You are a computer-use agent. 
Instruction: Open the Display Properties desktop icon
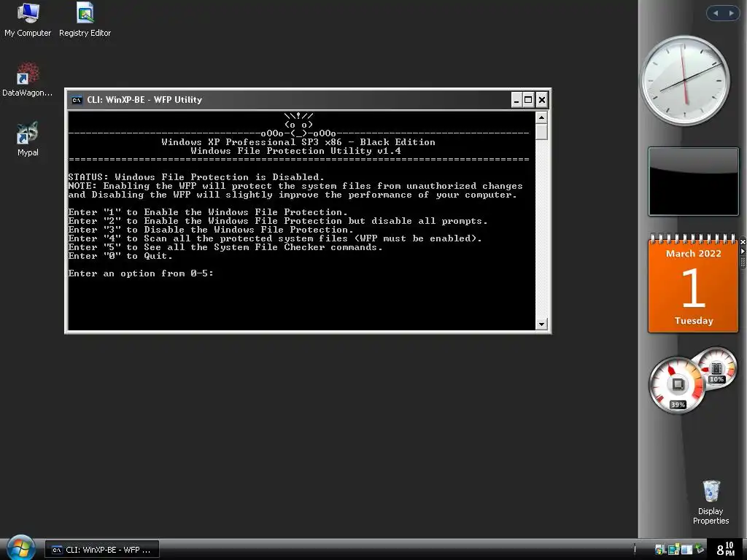711,502
